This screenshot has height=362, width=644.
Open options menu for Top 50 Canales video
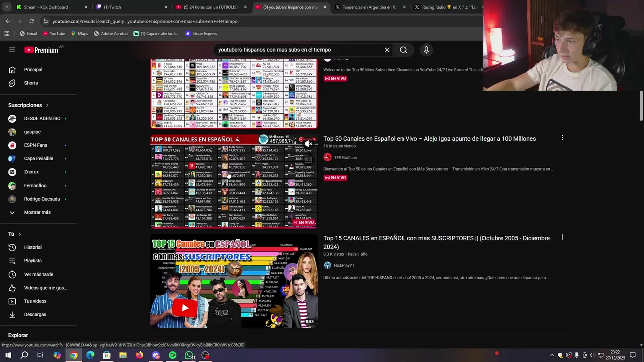click(x=562, y=138)
